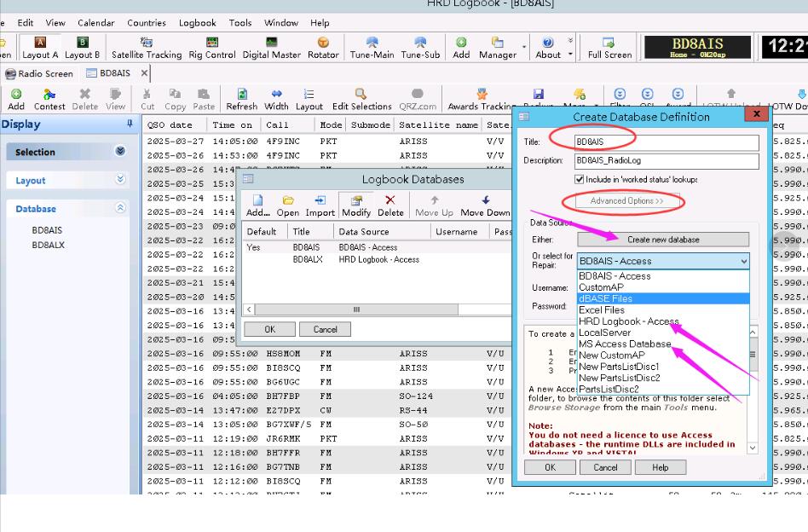This screenshot has width=808, height=532.
Task: Open the Countries menu
Action: click(x=147, y=23)
